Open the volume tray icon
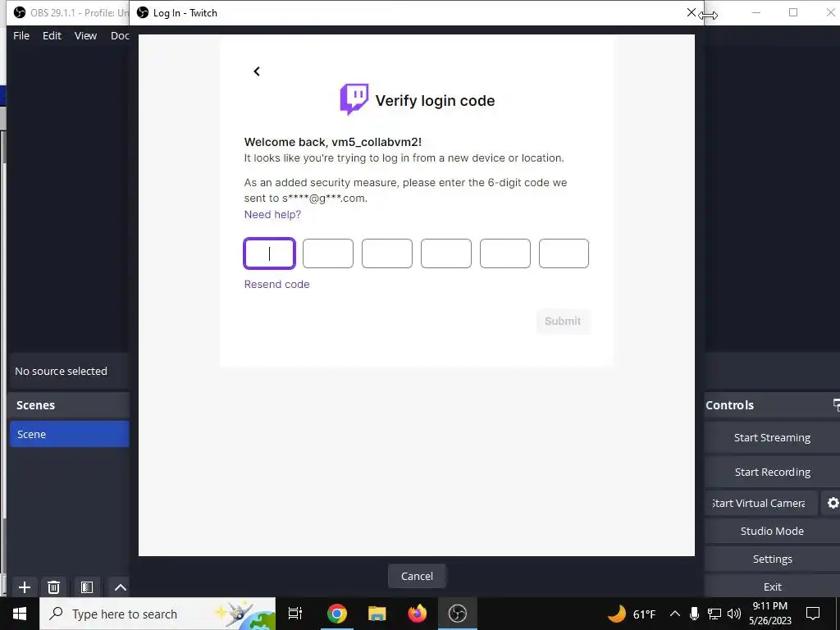840x630 pixels. tap(734, 614)
